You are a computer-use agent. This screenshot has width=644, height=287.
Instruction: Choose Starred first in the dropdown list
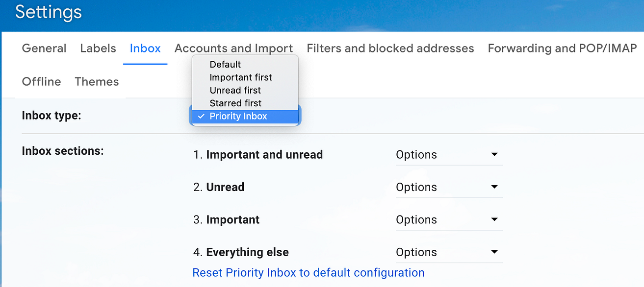point(235,103)
